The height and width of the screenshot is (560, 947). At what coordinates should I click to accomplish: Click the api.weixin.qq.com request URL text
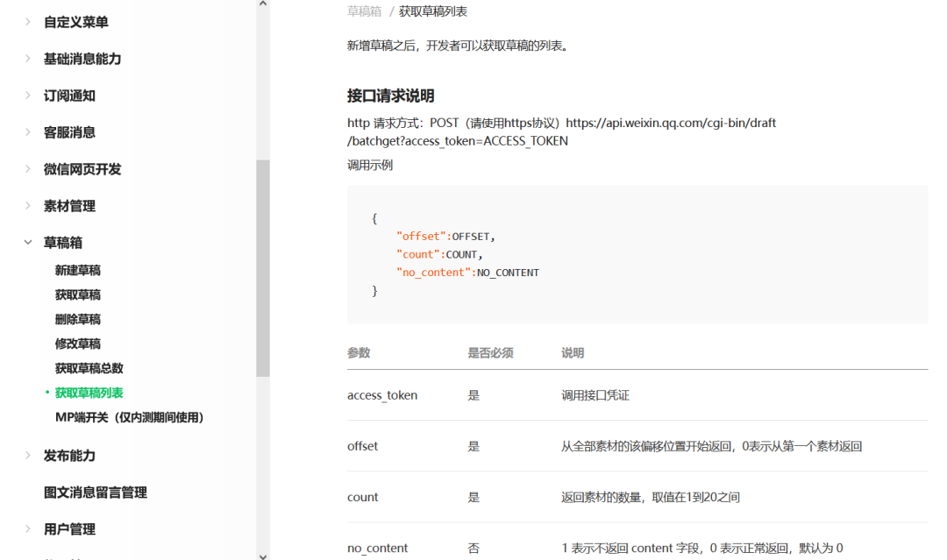(562, 132)
